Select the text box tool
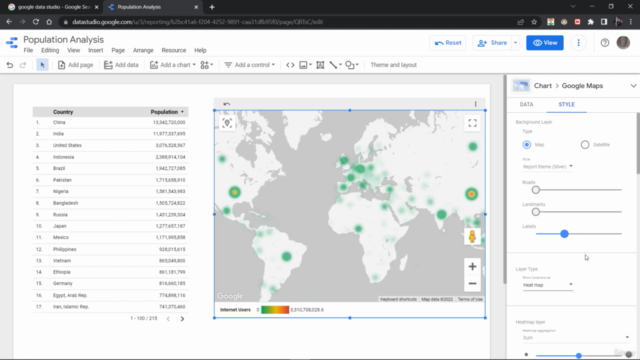This screenshot has width=640, height=360. (x=320, y=65)
